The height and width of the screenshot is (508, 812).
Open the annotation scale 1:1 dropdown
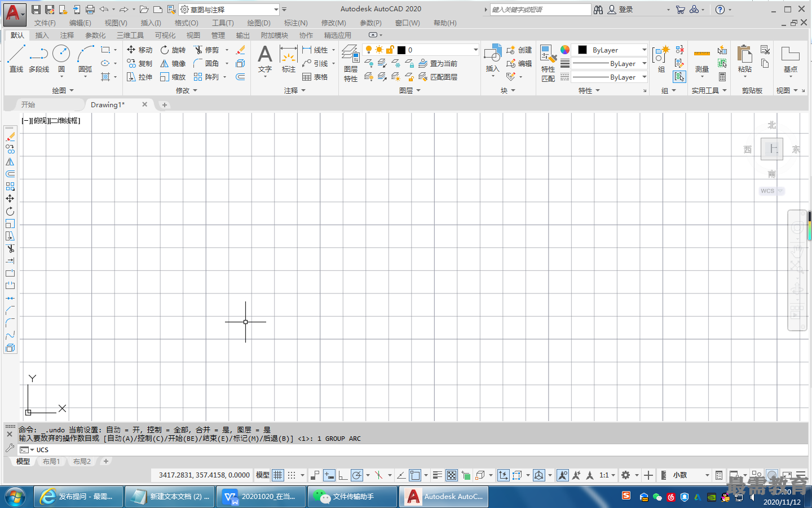[607, 475]
